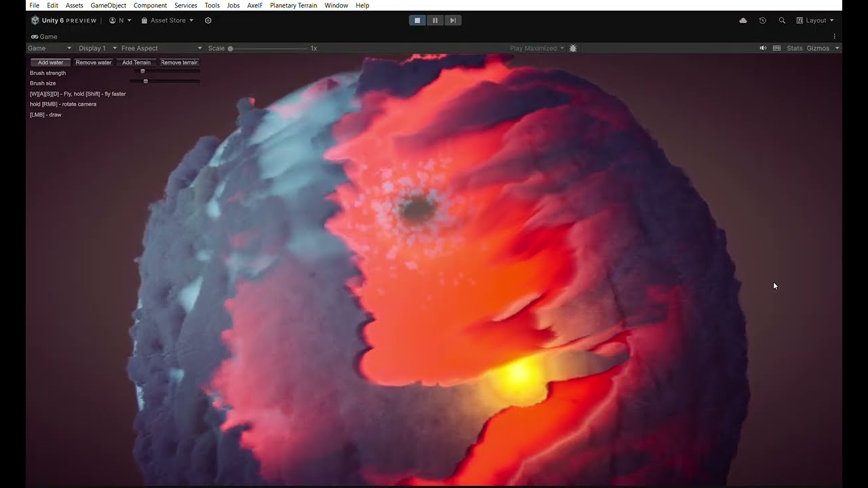The width and height of the screenshot is (868, 488).
Task: Open the Free Aspect dropdown
Action: click(161, 48)
